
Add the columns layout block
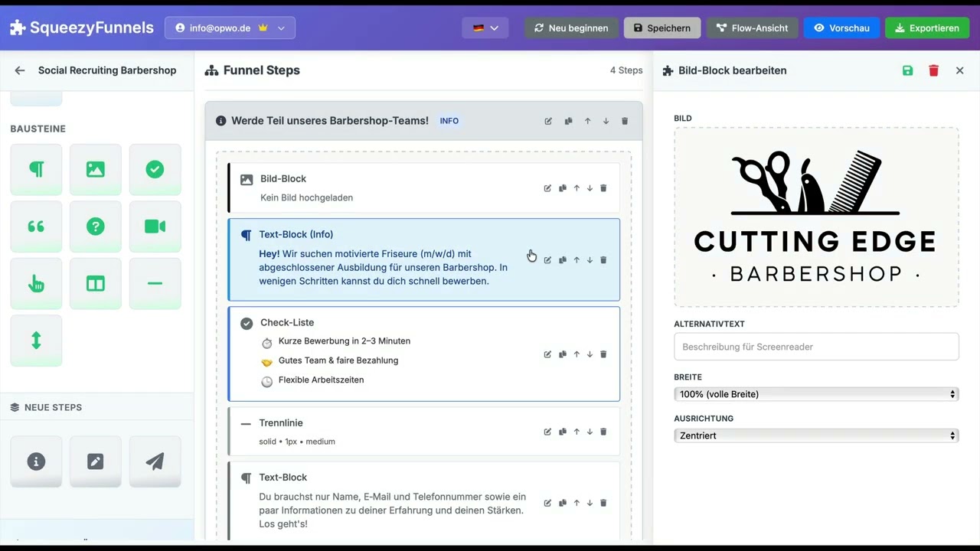click(x=96, y=284)
